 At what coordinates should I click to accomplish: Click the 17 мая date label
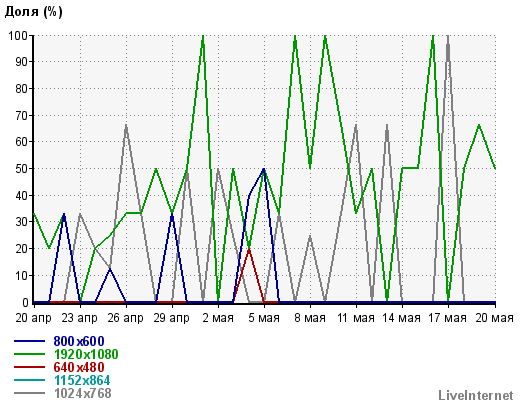click(x=447, y=318)
